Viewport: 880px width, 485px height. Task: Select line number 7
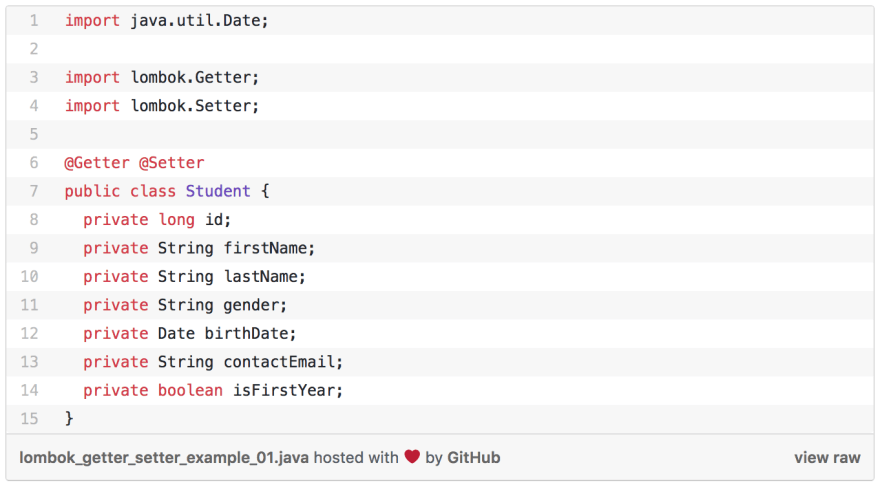click(x=34, y=191)
